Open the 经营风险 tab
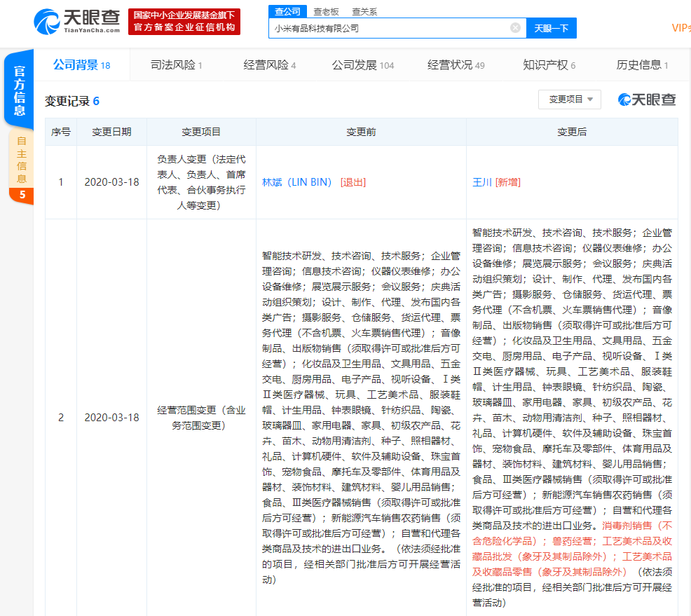 click(x=270, y=65)
